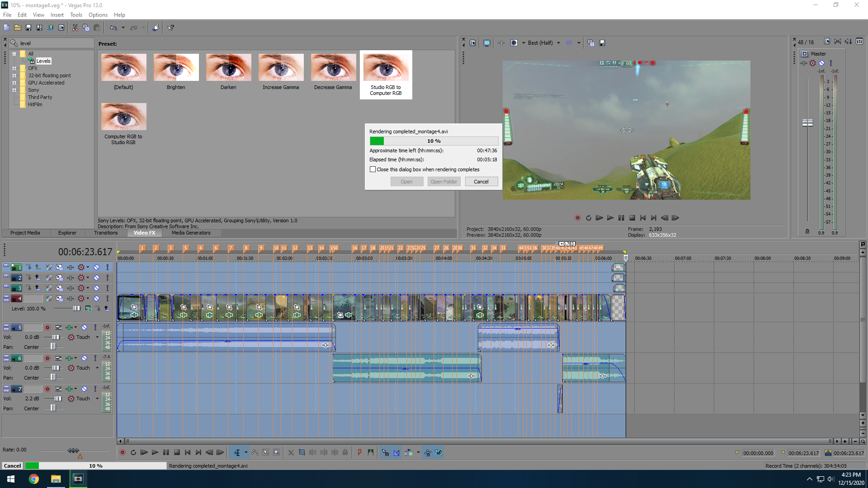The width and height of the screenshot is (868, 488).
Task: Switch to the Transitions tab
Action: 106,233
